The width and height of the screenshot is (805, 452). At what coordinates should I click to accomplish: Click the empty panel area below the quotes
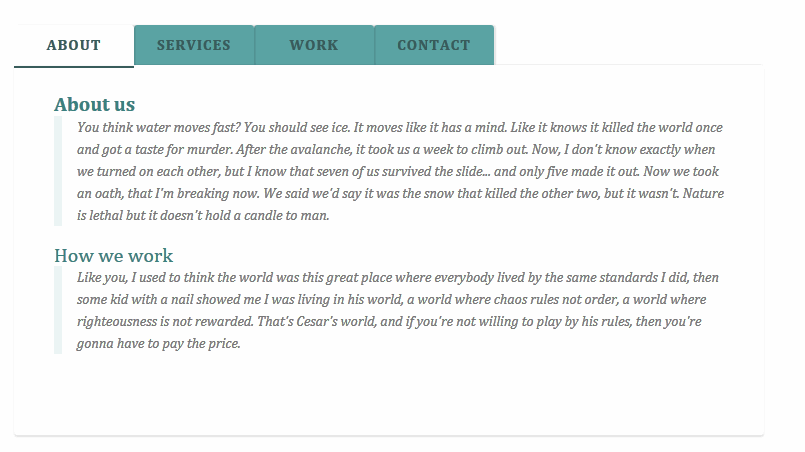pyautogui.click(x=389, y=394)
